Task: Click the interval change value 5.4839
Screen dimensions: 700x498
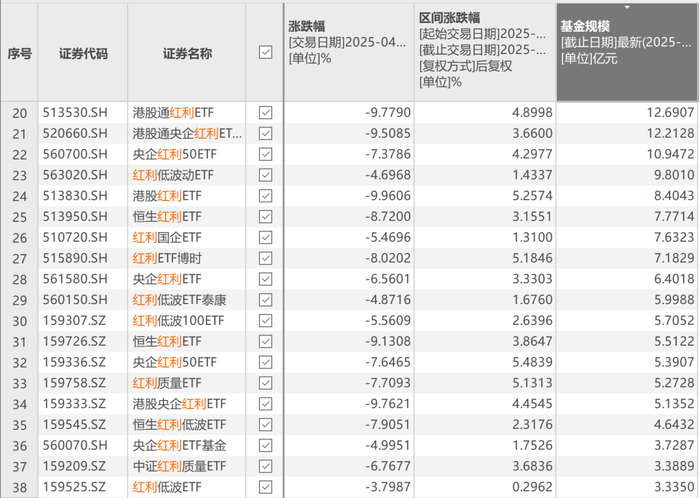Action: (x=532, y=362)
